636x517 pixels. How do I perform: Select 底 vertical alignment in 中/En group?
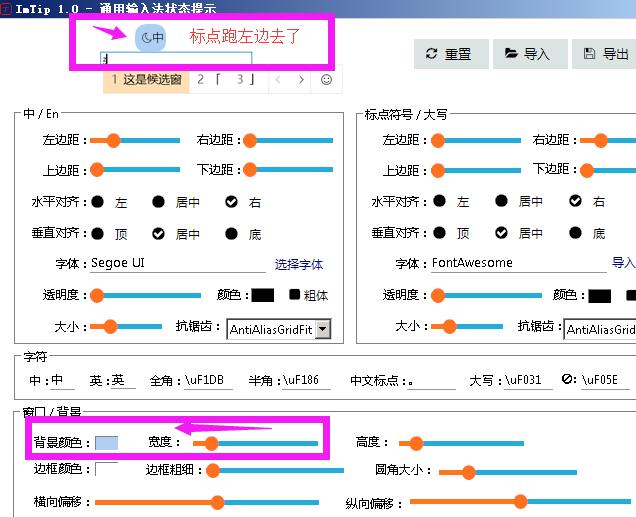tap(231, 234)
